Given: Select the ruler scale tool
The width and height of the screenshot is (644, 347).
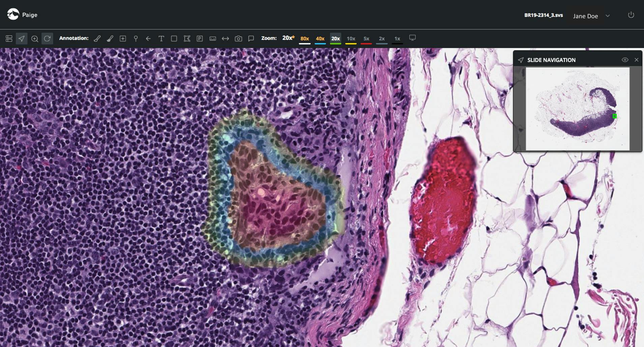Looking at the screenshot, I should [x=212, y=38].
